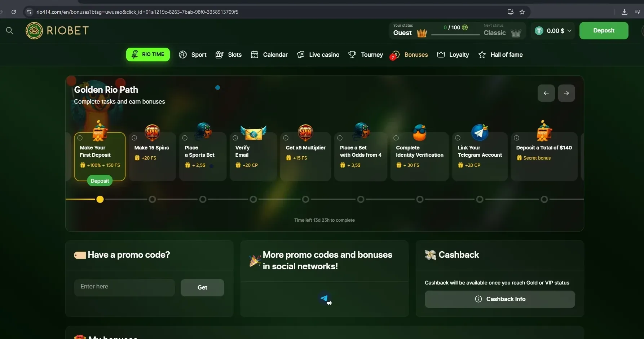Select the Bonuses tab
The width and height of the screenshot is (644, 339).
point(410,55)
